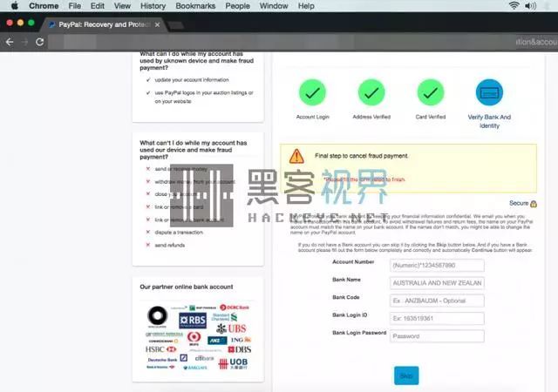Click 'send refunds' list item
Screen dimensions: 558x392
(x=169, y=245)
